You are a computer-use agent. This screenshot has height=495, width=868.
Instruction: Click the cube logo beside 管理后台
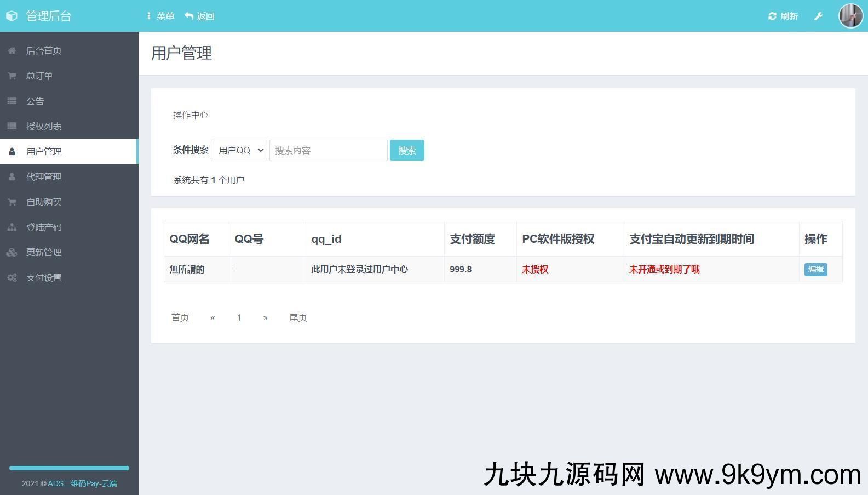[x=12, y=16]
